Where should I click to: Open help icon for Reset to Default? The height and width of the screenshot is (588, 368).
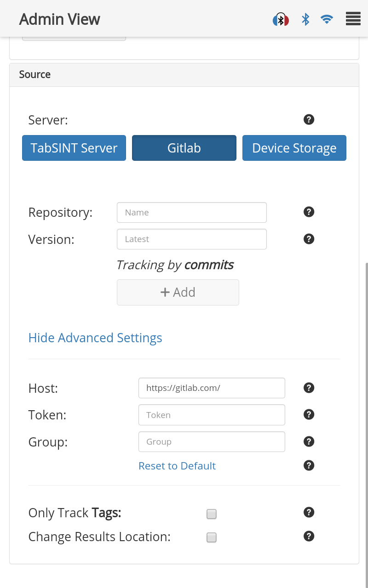[309, 465]
